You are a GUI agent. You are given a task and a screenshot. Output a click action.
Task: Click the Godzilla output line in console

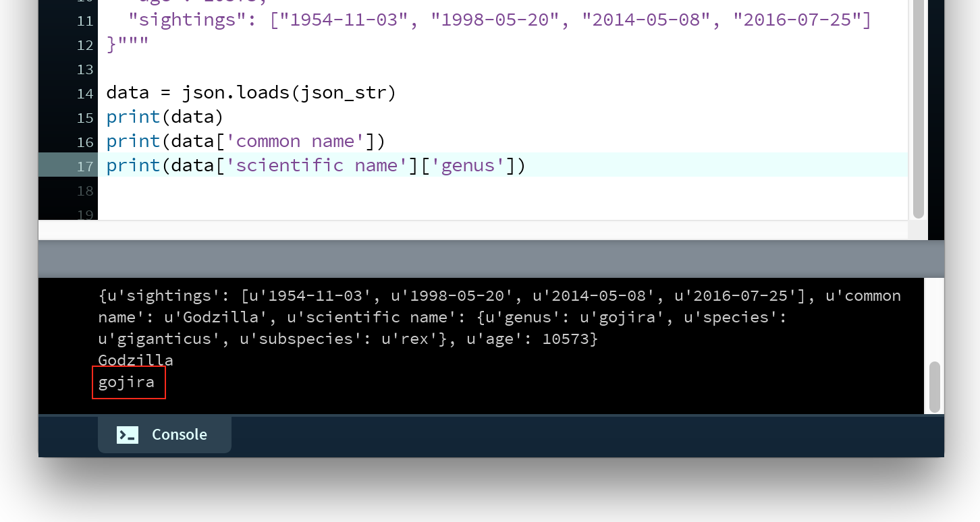[x=136, y=360]
